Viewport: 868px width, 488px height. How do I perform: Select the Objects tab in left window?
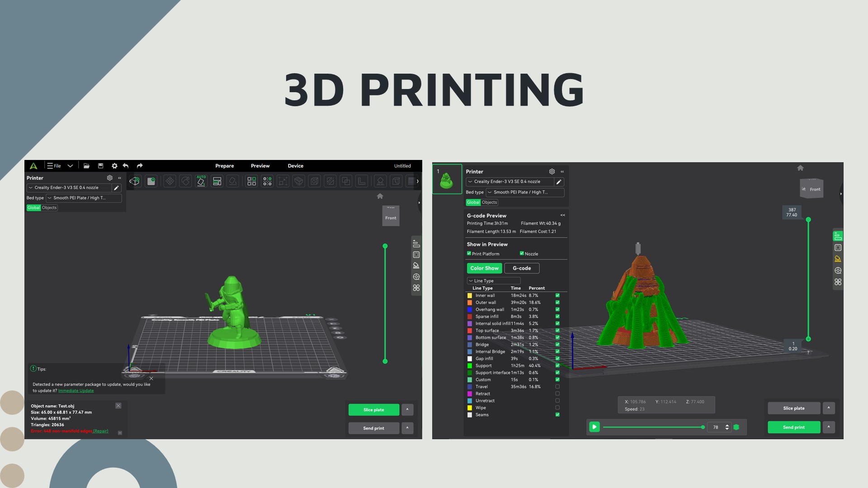[x=49, y=208]
